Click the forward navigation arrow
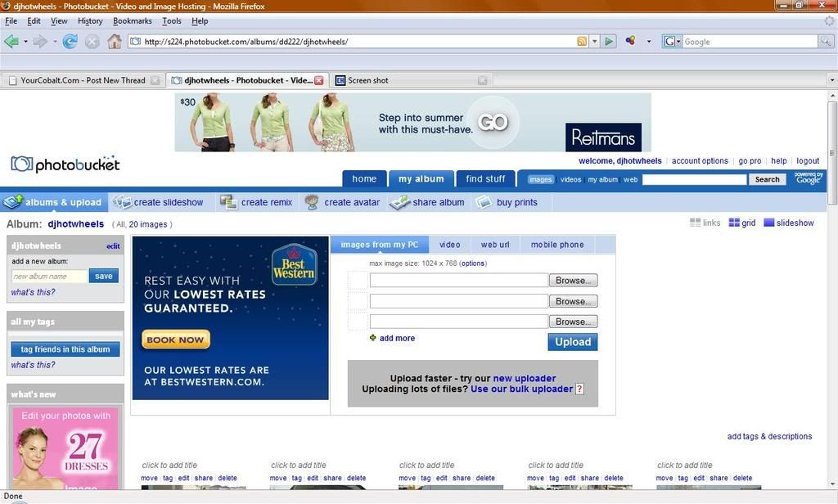Screen dimensions: 838x504 tap(40, 41)
